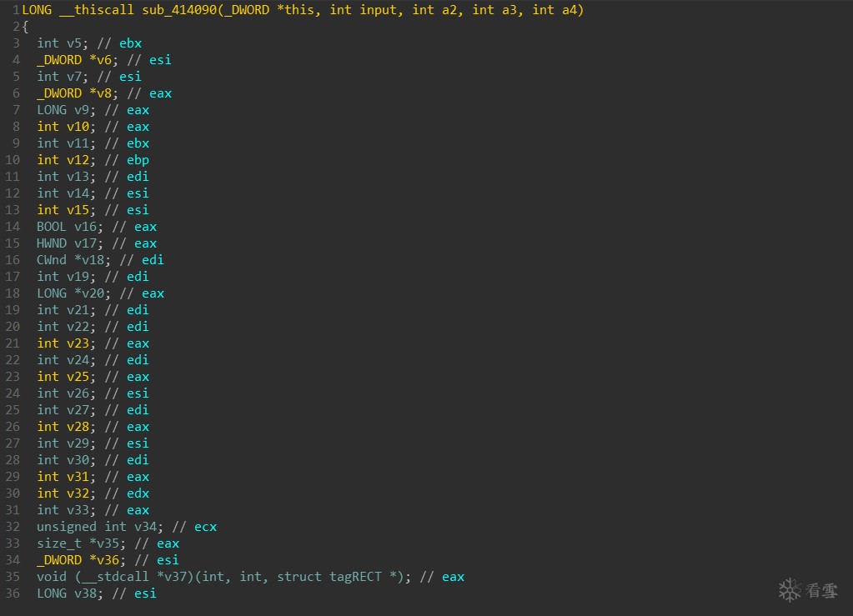Click the v20 LONG pointer variable
The height and width of the screenshot is (616, 853).
point(85,293)
